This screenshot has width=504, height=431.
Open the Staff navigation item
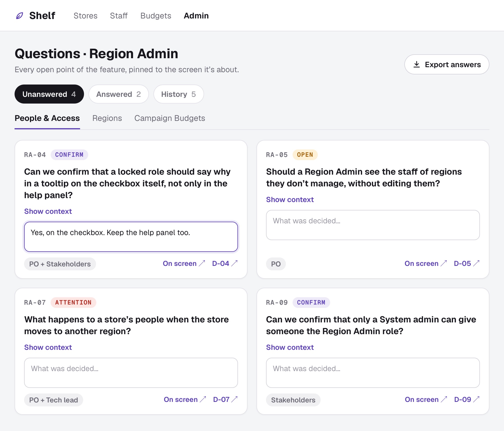tap(119, 16)
